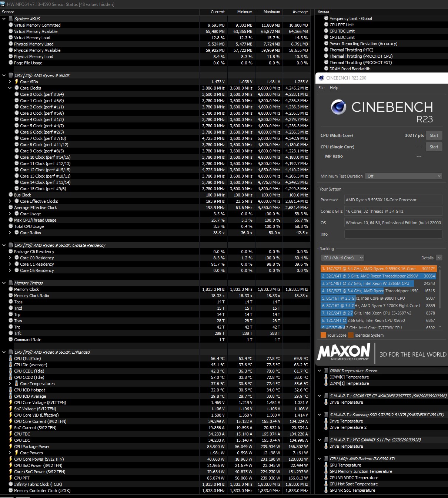Viewport: 448px width, 498px height.
Task: Collapse the CPU [#0]: AMD Ryzen 9 5950X group
Action: point(4,75)
